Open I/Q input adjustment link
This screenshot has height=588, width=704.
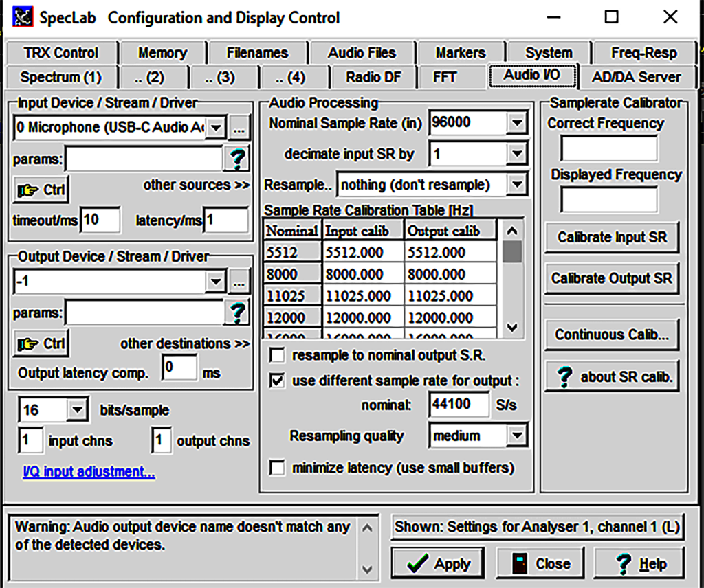(89, 473)
